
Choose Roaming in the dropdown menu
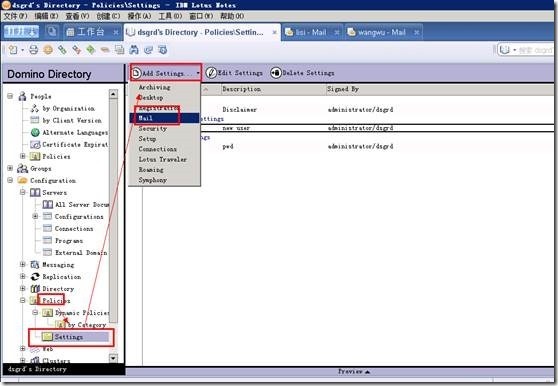[164, 170]
